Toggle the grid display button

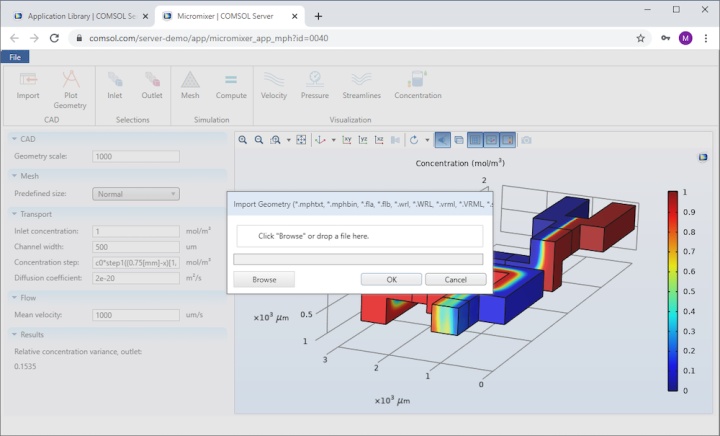475,140
